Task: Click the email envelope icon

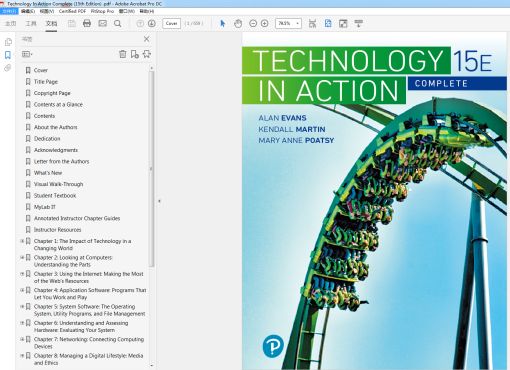Action: tap(103, 23)
